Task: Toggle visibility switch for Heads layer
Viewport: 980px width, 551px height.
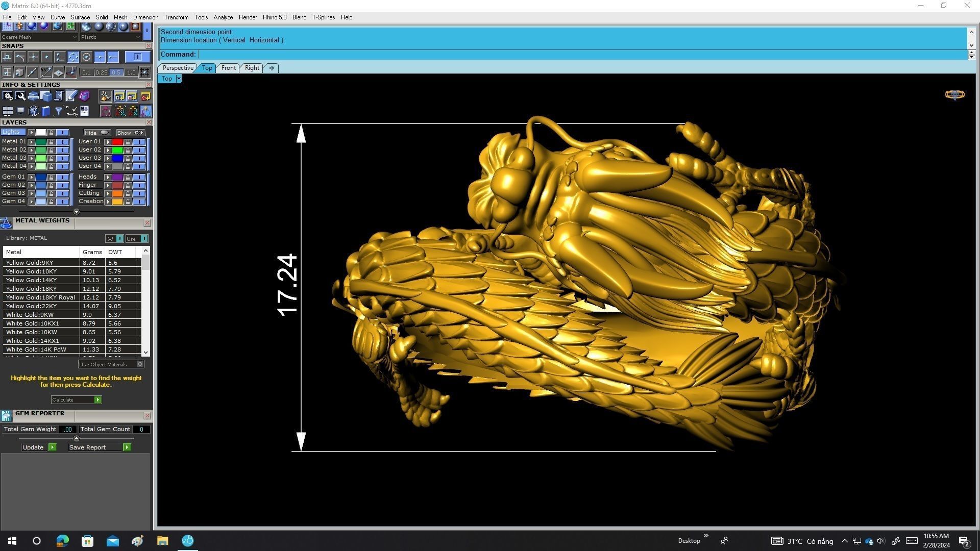Action: pos(139,177)
